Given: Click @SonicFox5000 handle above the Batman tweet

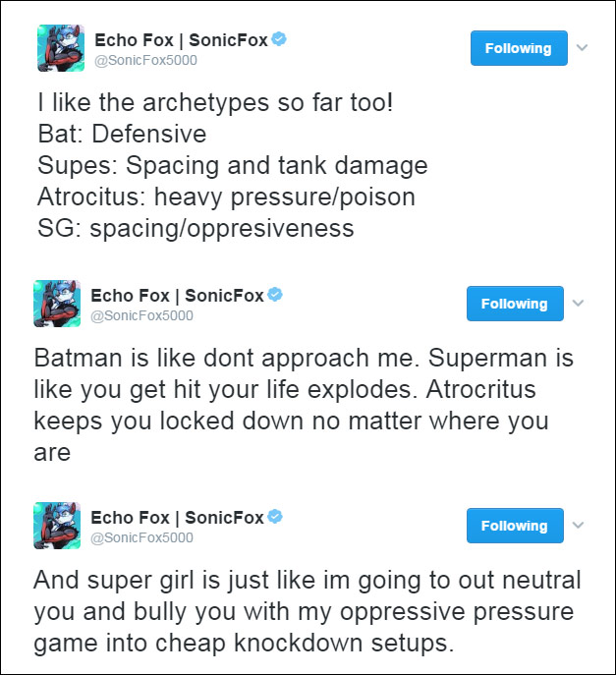Looking at the screenshot, I should pos(142,315).
